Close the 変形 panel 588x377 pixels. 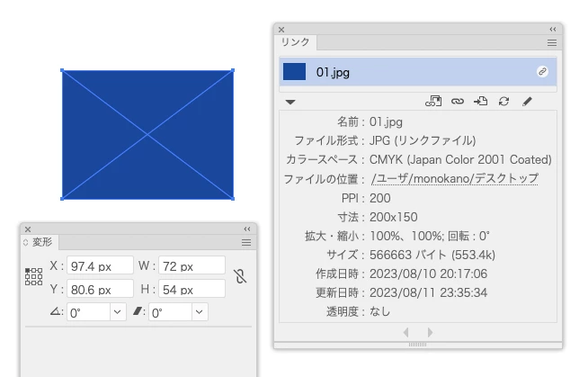pos(28,229)
